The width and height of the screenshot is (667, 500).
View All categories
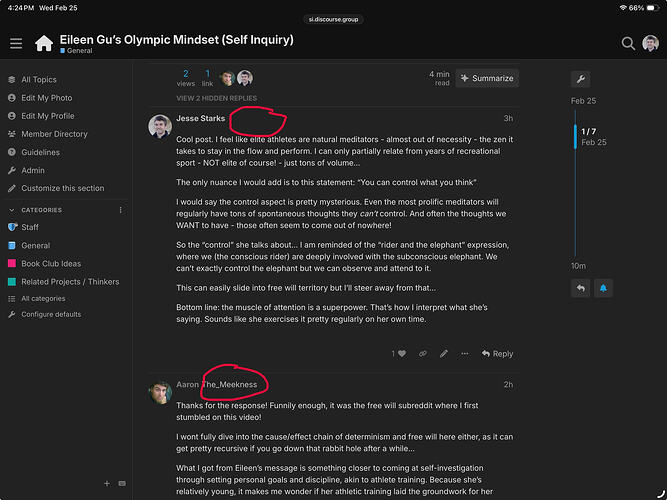point(43,299)
